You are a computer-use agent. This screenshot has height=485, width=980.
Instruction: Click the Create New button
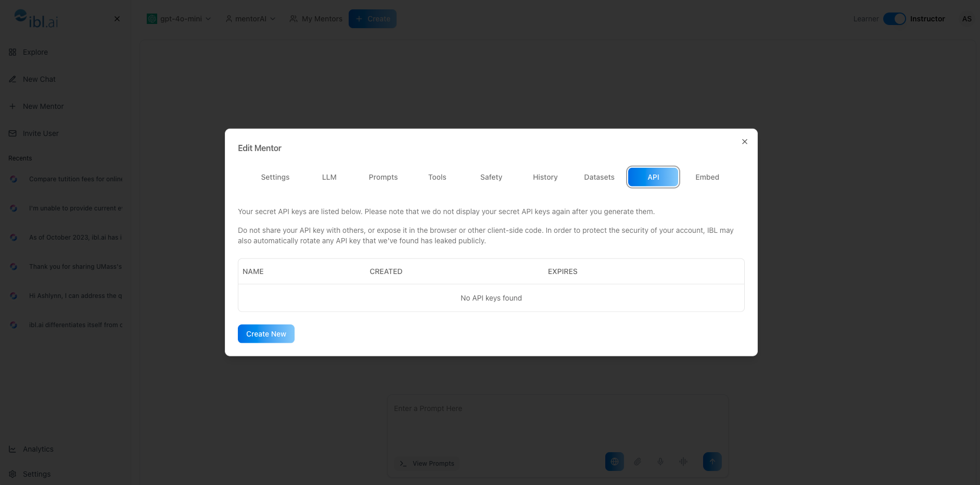(266, 334)
